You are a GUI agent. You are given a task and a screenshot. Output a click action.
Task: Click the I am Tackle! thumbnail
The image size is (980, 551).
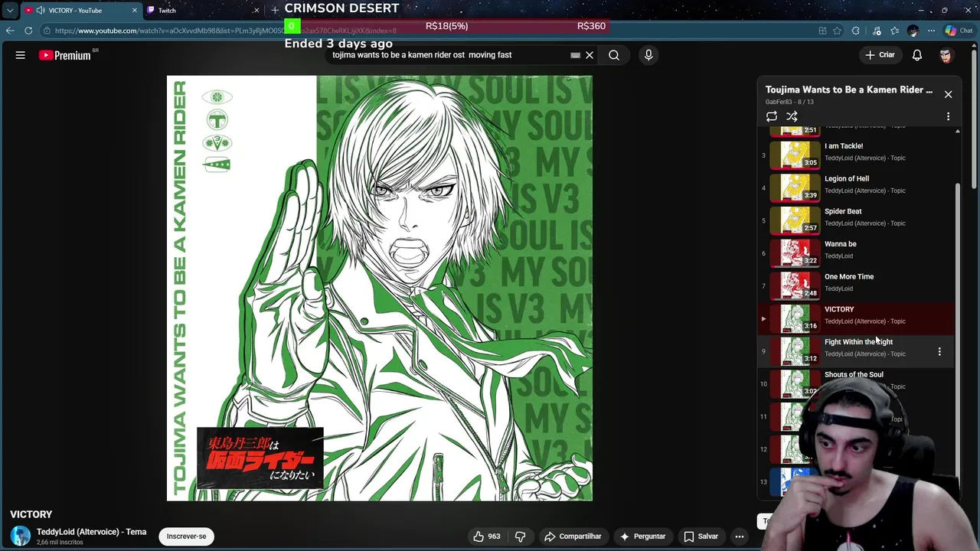[x=794, y=155]
